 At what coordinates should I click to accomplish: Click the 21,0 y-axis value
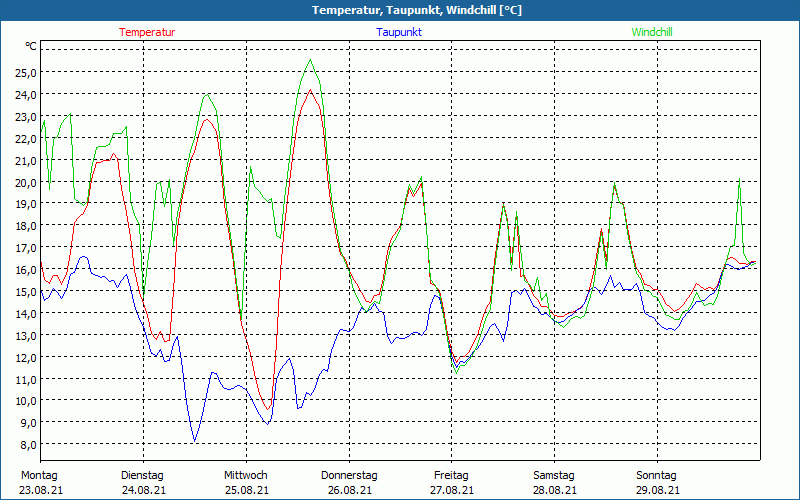pyautogui.click(x=26, y=160)
